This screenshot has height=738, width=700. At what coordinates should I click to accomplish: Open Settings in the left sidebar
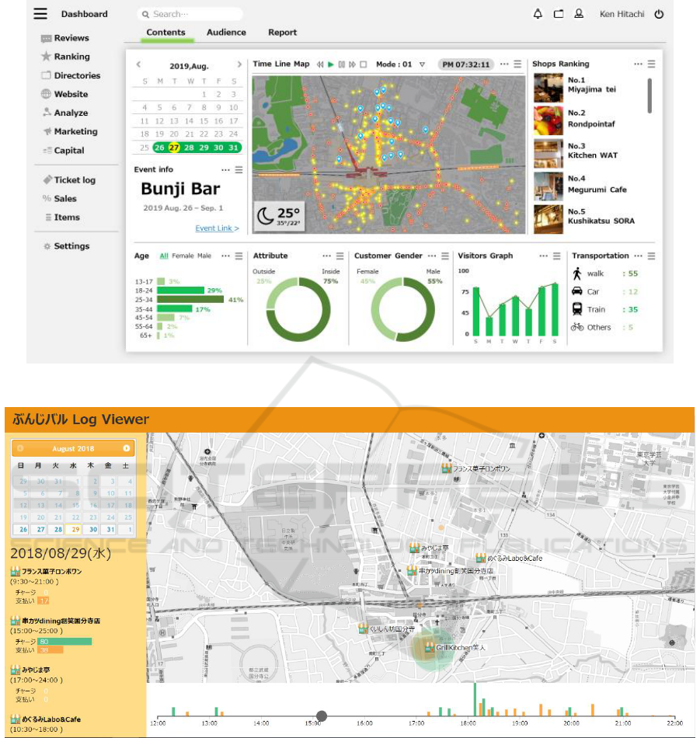point(71,246)
